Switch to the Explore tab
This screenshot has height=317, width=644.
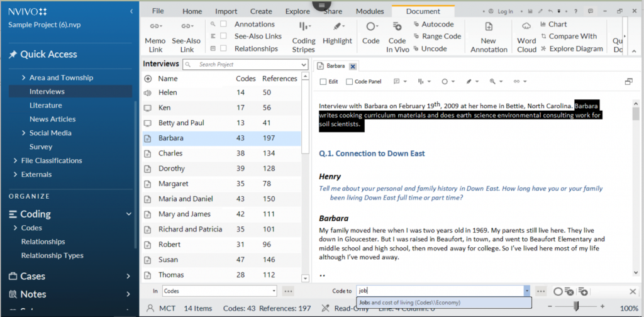tap(297, 11)
